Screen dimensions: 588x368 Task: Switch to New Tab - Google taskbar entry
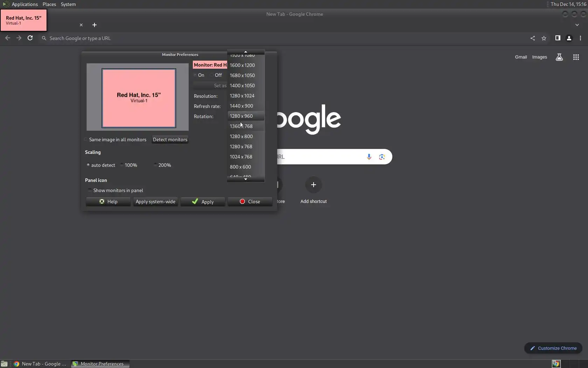[x=40, y=364]
